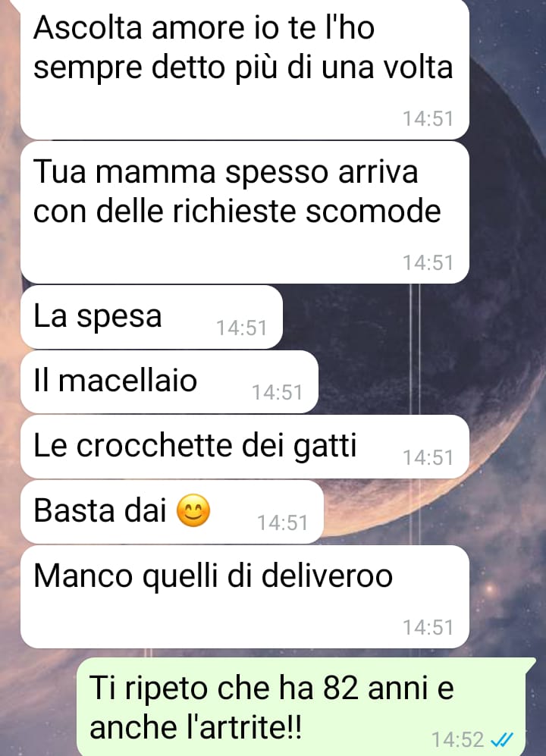Tap the green 'Ti ripeto che ha 82 anni' bubble
This screenshot has height=756, width=546.
pyautogui.click(x=306, y=707)
